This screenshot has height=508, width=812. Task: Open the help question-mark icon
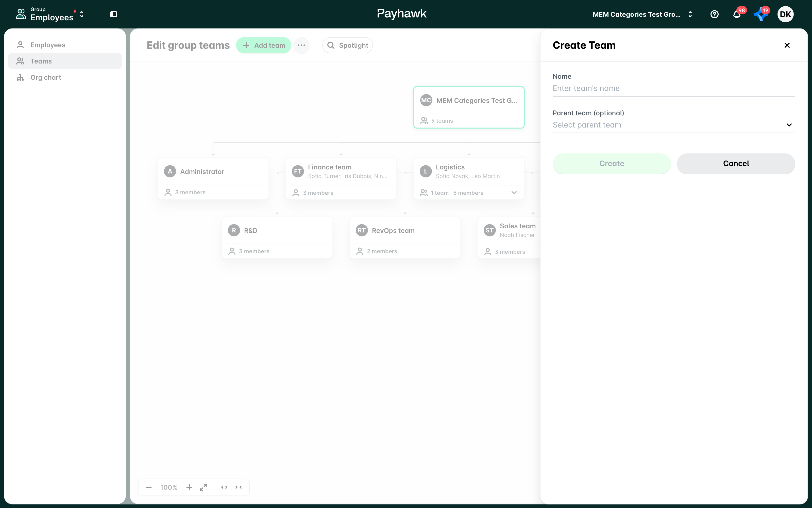pos(714,14)
